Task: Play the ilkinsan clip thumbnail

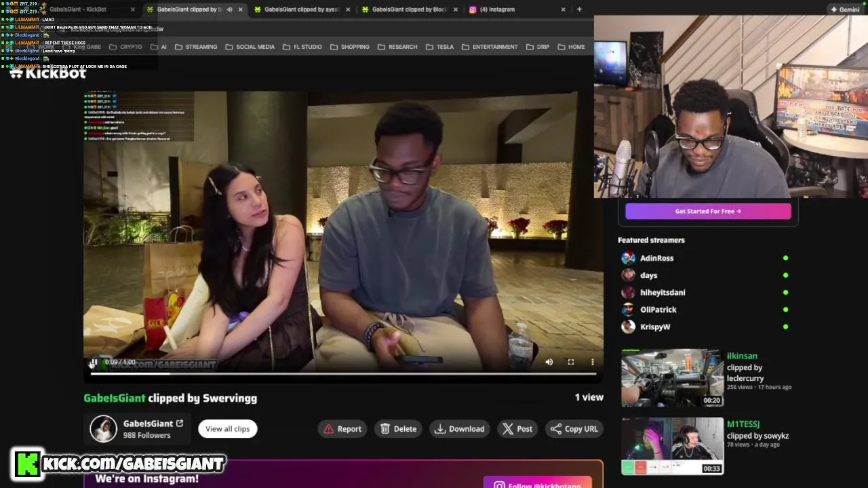Action: 672,378
